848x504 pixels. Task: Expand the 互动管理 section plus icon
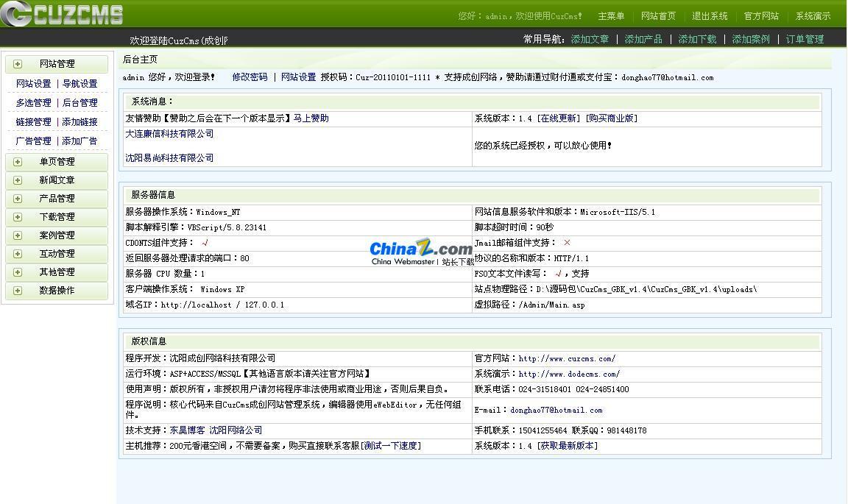click(x=16, y=253)
